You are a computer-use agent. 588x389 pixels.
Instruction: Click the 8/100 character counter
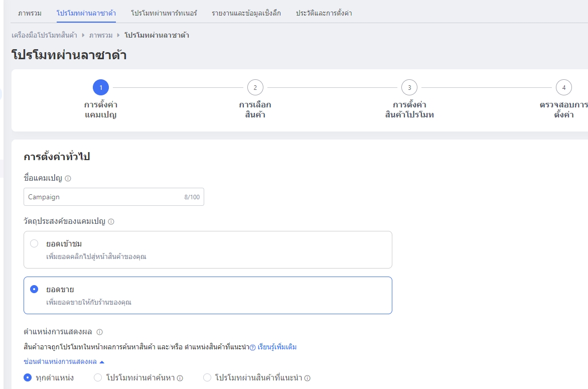tap(192, 197)
